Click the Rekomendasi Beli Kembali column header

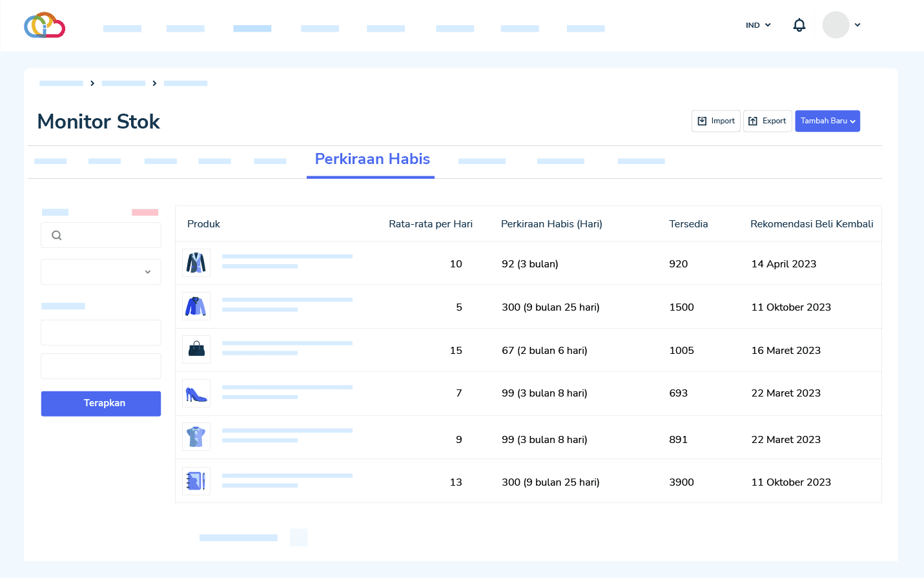[x=811, y=224]
